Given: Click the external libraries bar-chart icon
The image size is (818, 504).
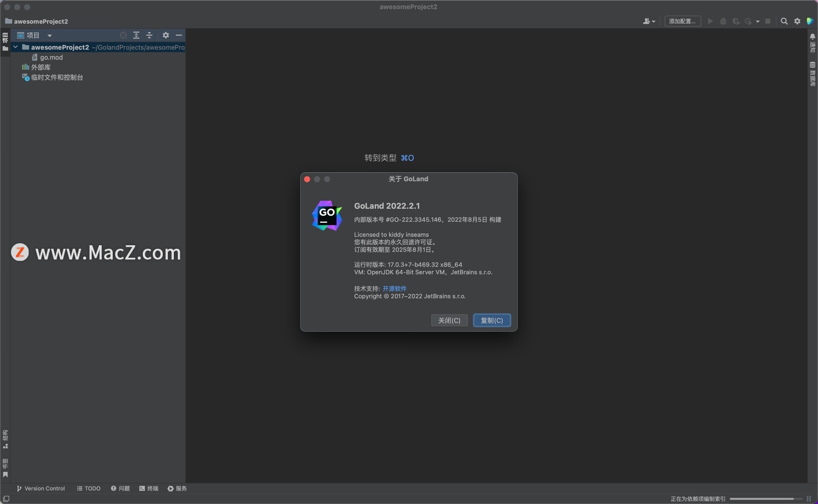Looking at the screenshot, I should (26, 67).
